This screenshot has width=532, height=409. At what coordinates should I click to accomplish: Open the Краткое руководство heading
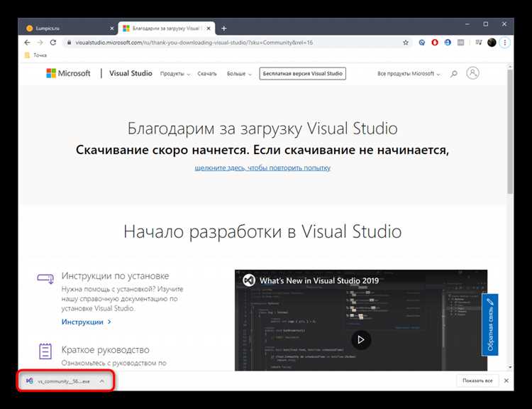(x=105, y=349)
